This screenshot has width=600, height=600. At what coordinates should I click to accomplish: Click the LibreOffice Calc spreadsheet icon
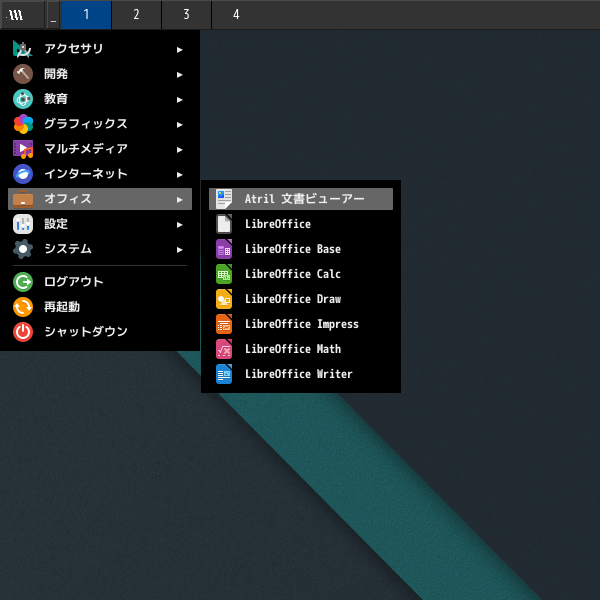224,274
